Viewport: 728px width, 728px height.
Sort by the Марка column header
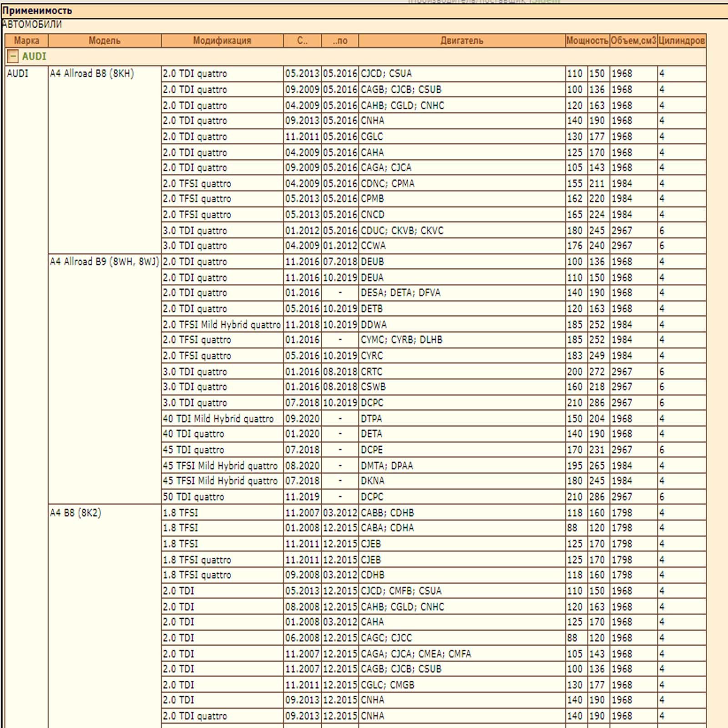coord(26,40)
